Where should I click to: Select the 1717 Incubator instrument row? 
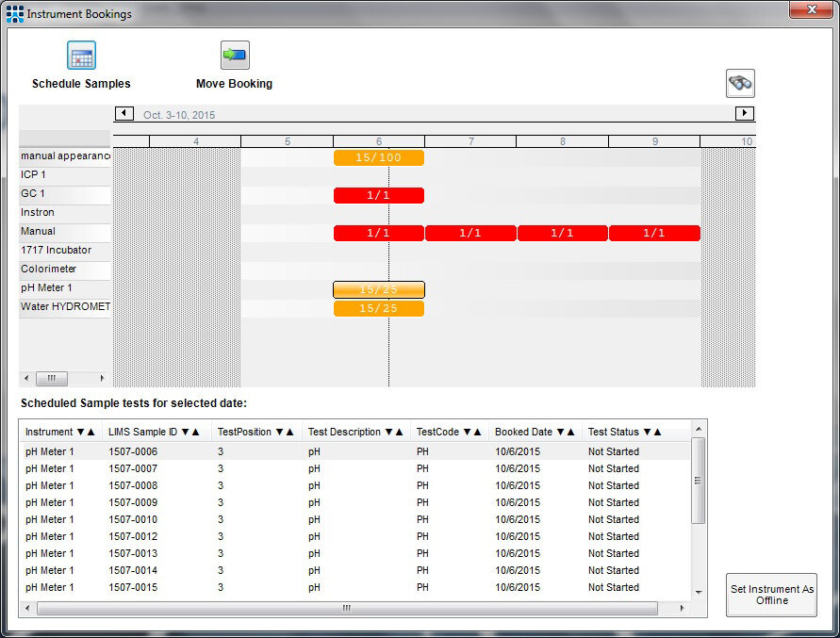pyautogui.click(x=65, y=251)
